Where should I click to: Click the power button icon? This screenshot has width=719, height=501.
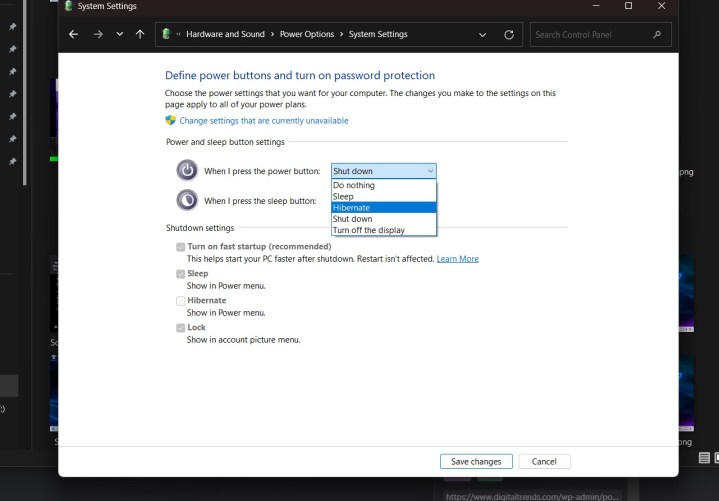[x=187, y=170]
